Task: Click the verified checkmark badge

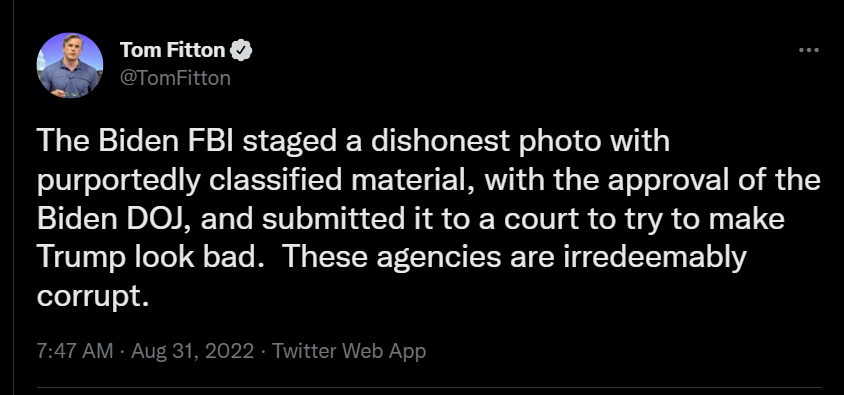Action: tap(241, 51)
